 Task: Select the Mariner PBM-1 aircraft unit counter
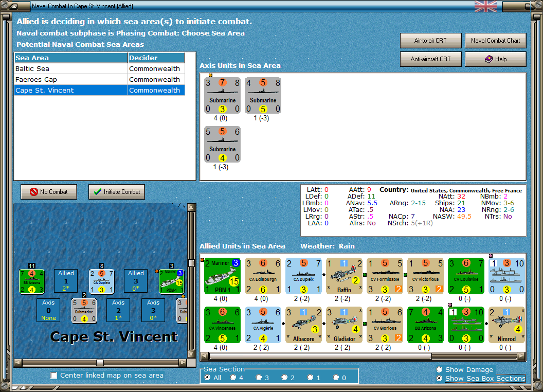pos(222,276)
